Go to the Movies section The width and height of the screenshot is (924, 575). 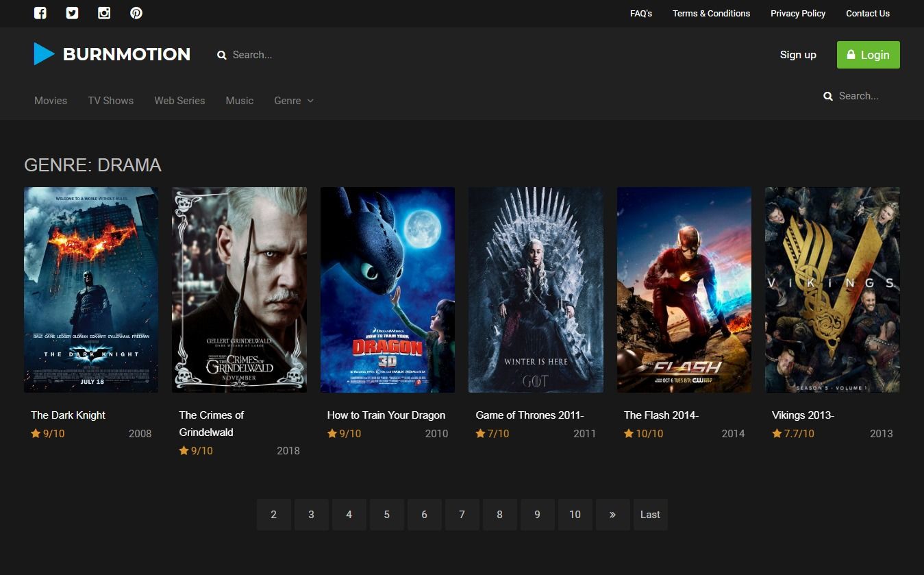(51, 101)
